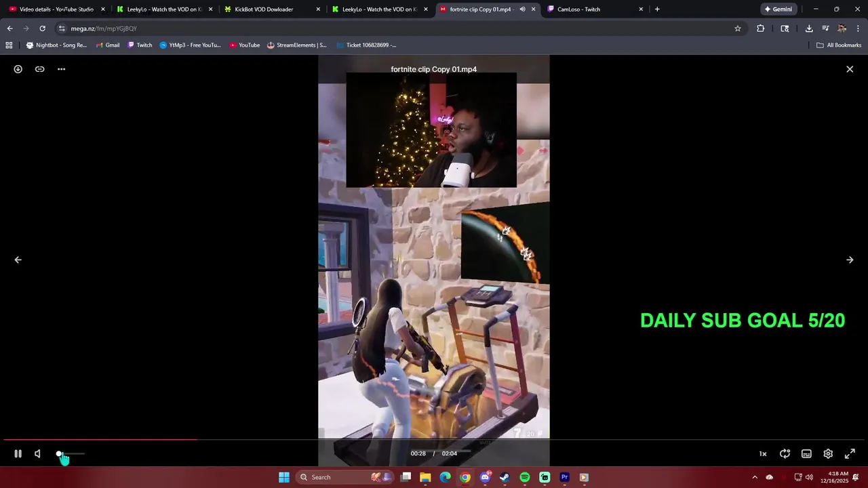Launch Microsoft Edge from taskbar
Screen dimensions: 868x488
pyautogui.click(x=445, y=477)
